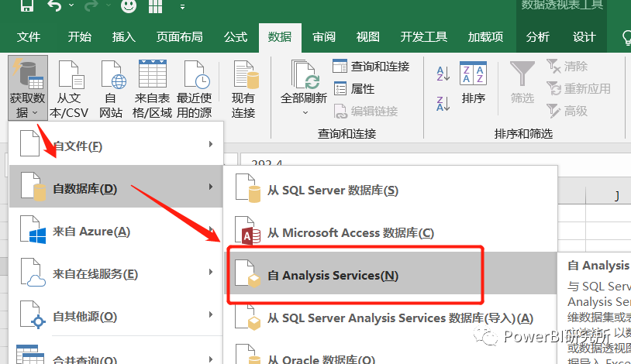Open Recent Sources icon
The height and width of the screenshot is (364, 631).
(x=194, y=77)
